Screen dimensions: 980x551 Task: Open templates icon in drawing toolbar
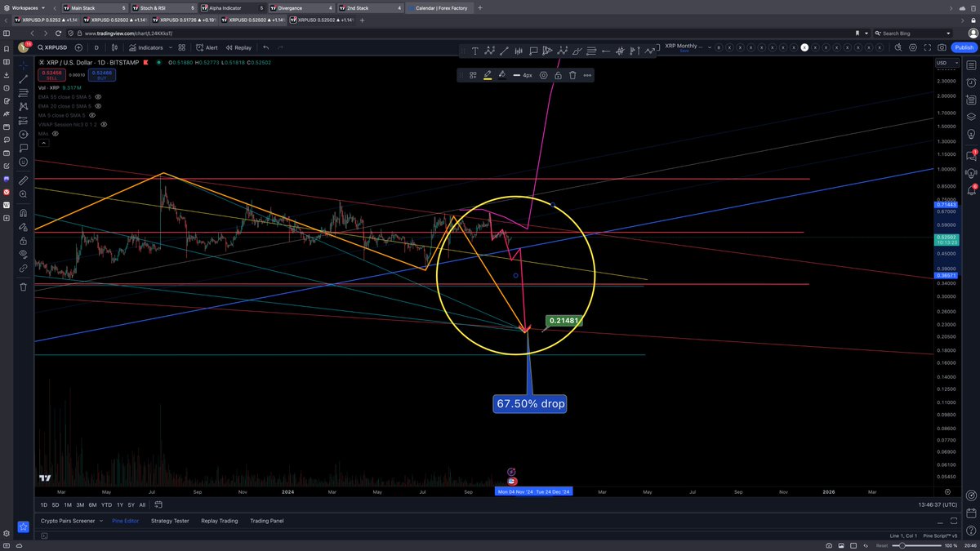[473, 75]
